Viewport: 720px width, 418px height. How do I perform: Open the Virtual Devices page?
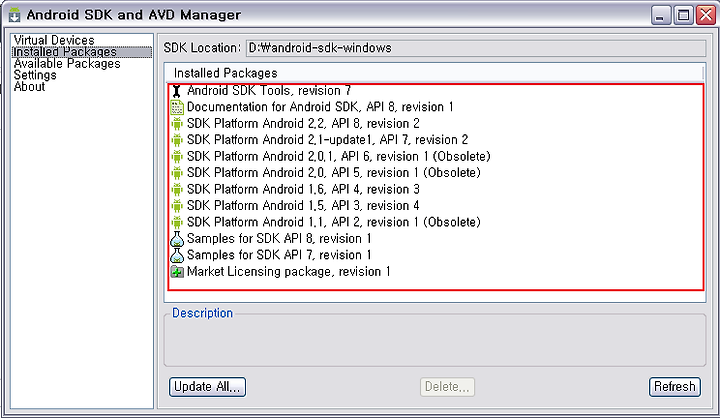54,40
